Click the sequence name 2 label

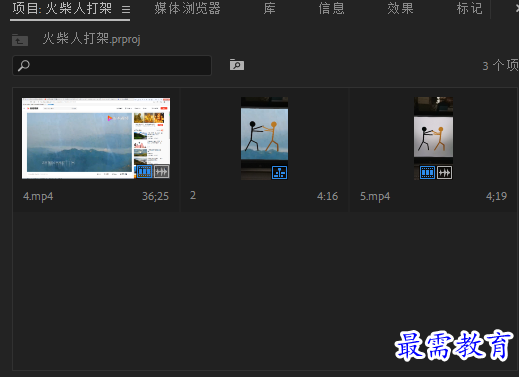point(193,195)
